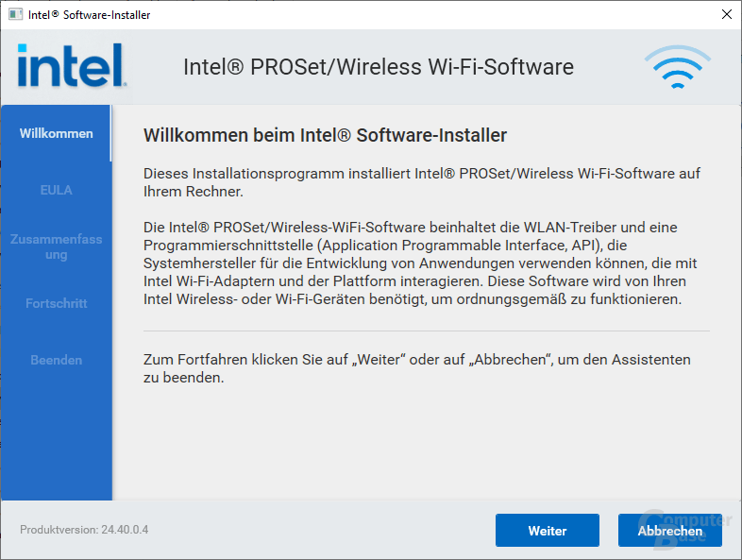Close the Intel Software-Installer window
The height and width of the screenshot is (560, 742).
(726, 15)
